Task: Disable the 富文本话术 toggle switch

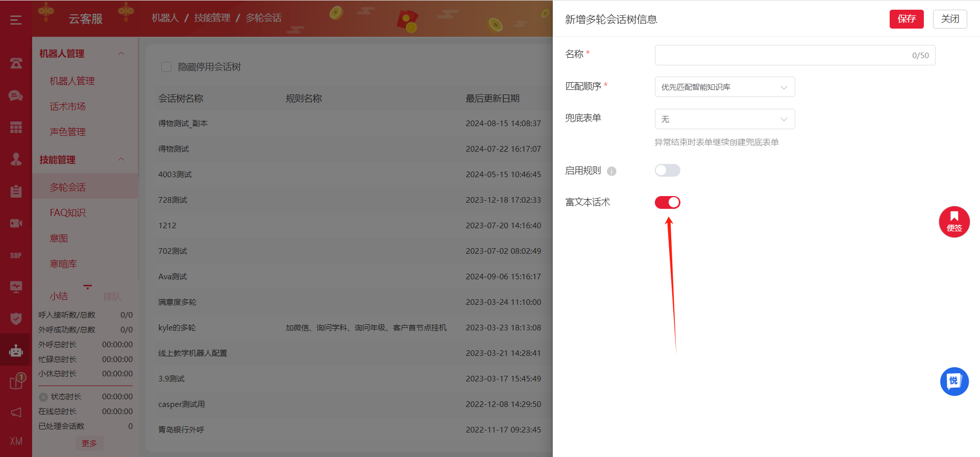Action: point(667,203)
